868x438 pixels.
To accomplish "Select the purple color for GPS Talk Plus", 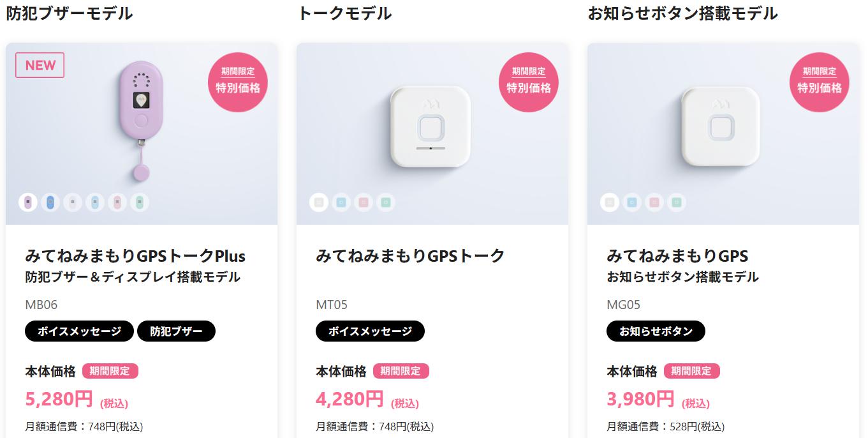I will click(28, 203).
